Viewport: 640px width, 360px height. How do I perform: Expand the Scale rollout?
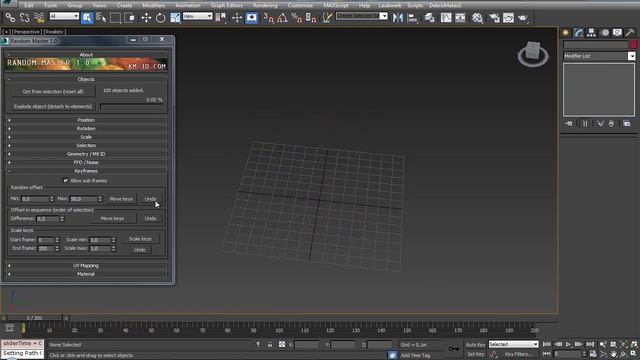[86, 137]
